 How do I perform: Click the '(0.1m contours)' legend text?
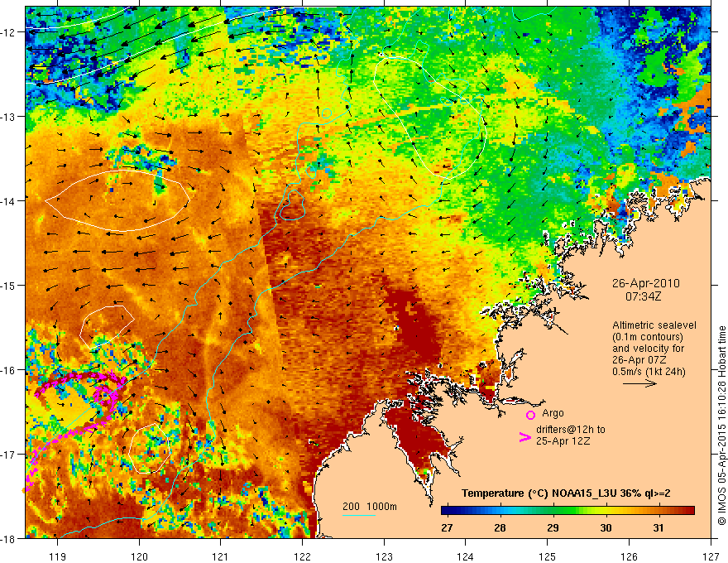point(648,337)
